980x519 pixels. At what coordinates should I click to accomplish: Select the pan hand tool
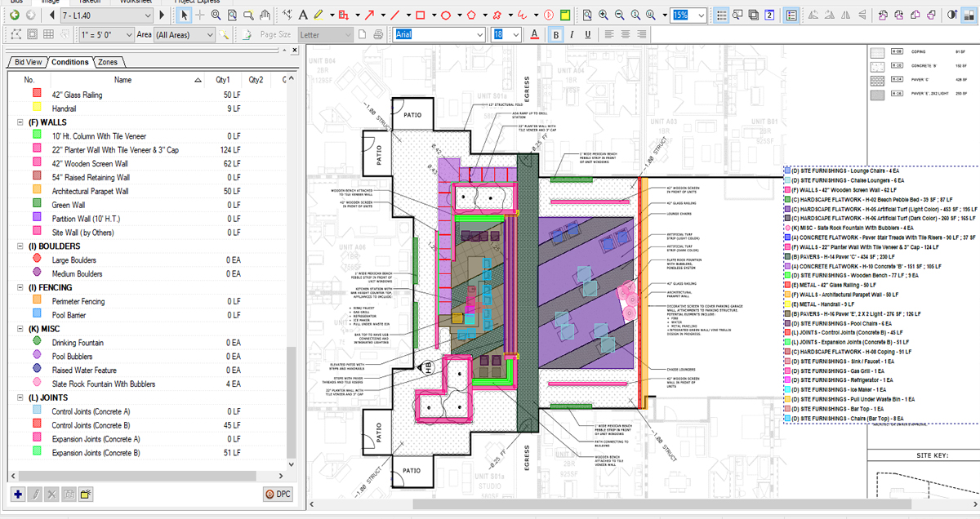265,16
